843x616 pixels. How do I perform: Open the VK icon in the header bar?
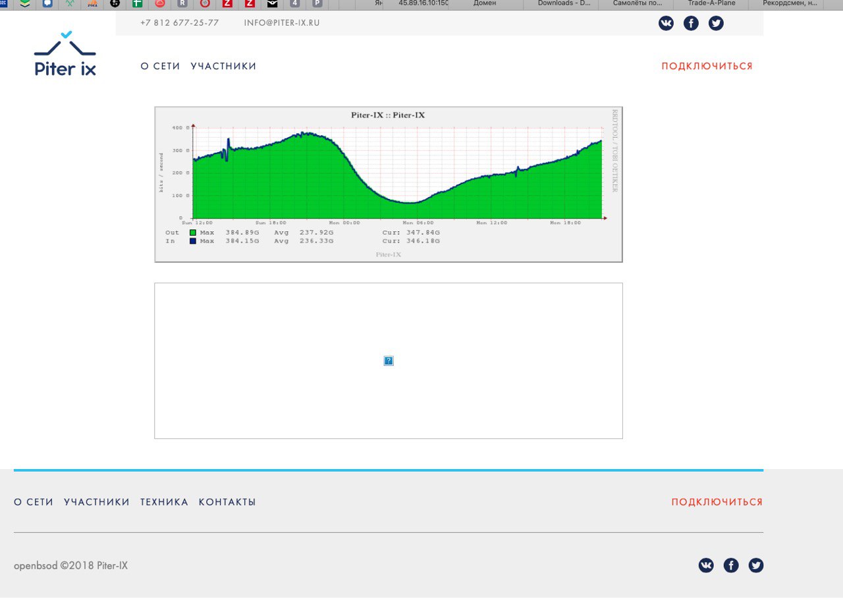click(x=666, y=23)
